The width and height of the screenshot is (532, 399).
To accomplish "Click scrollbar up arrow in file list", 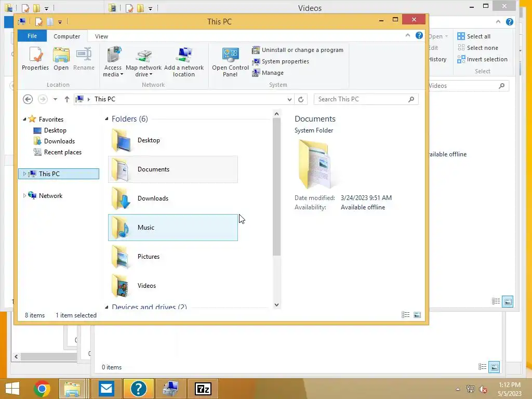I will 276,114.
